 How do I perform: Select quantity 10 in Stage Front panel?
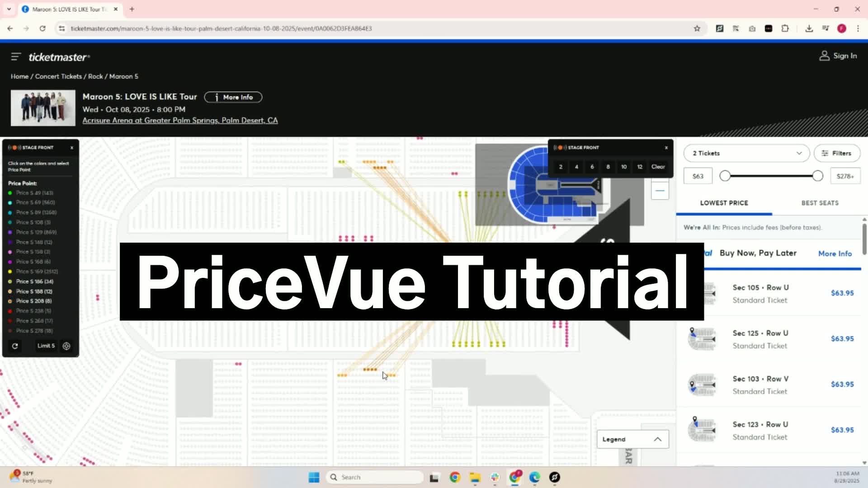(x=624, y=167)
